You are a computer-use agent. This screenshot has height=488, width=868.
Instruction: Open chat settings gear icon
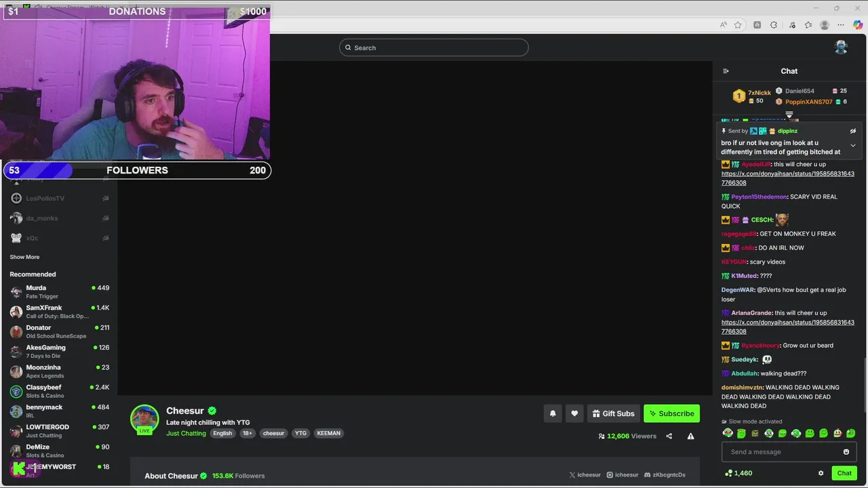821,473
